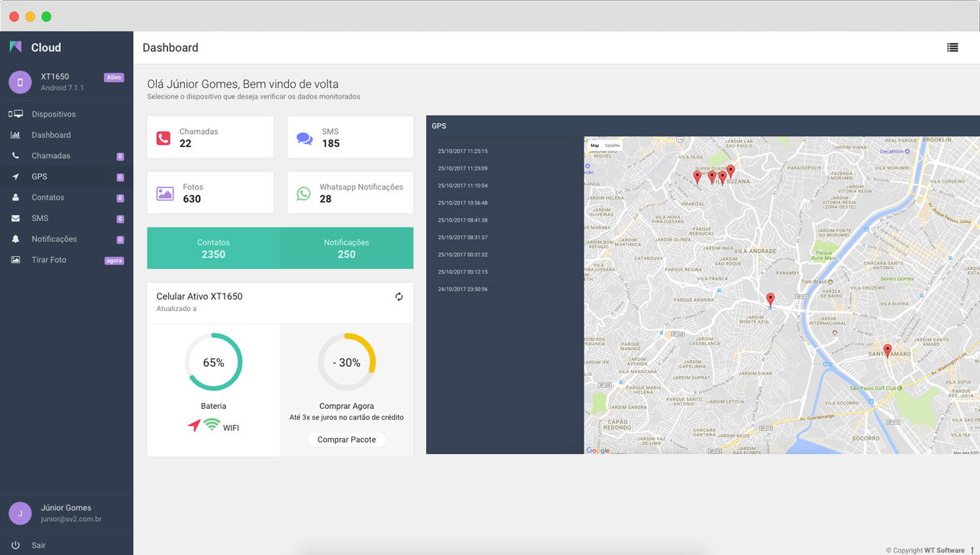This screenshot has width=980, height=555.
Task: Click the SMS chat bubbles icon
Action: click(x=304, y=138)
